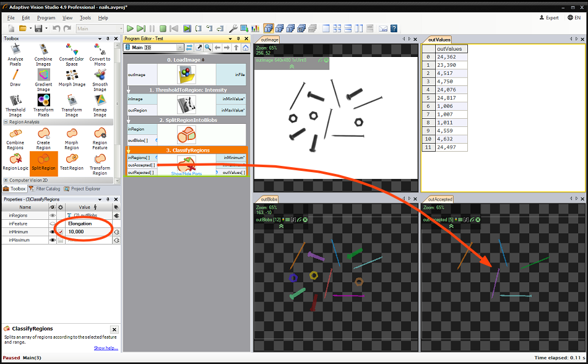Open the Main macrofilter dropdown in Program Editor

179,48
